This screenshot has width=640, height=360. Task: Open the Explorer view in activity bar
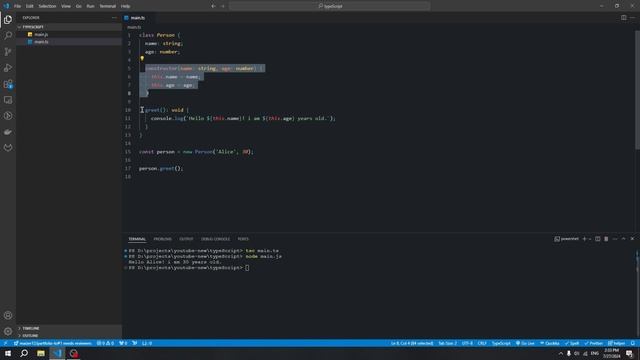[x=8, y=20]
